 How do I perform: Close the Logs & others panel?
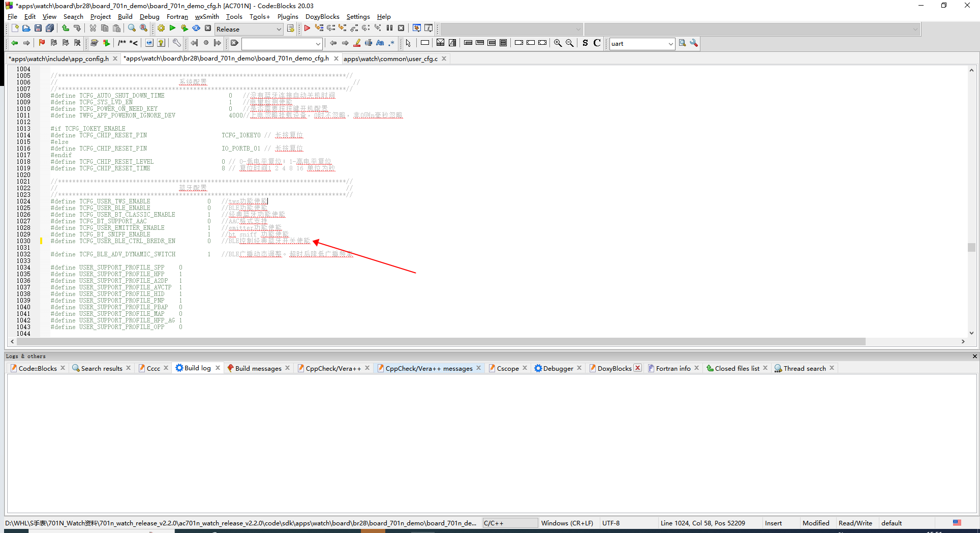coord(974,356)
